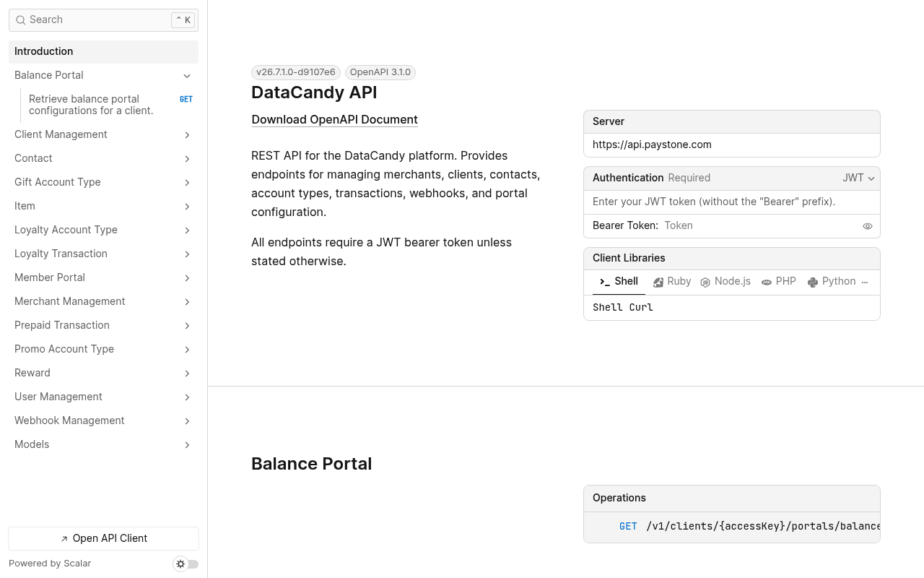Click the Shell Curl text
924x578 pixels.
[x=623, y=308]
